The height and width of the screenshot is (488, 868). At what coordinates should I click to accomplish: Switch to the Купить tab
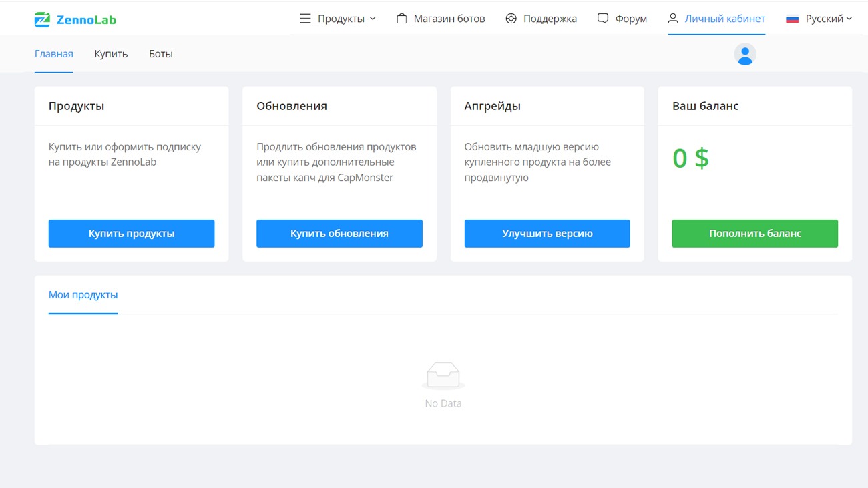(x=111, y=54)
